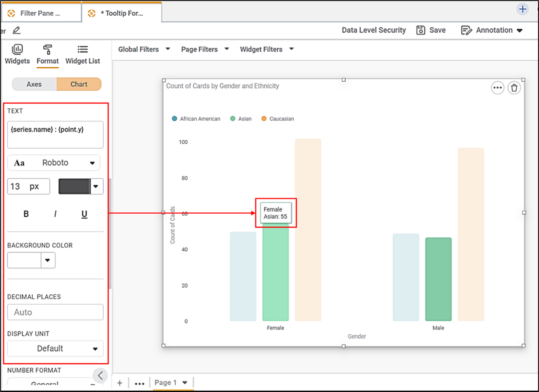Click the Female x-axis category label
The image size is (539, 392).
(x=275, y=328)
